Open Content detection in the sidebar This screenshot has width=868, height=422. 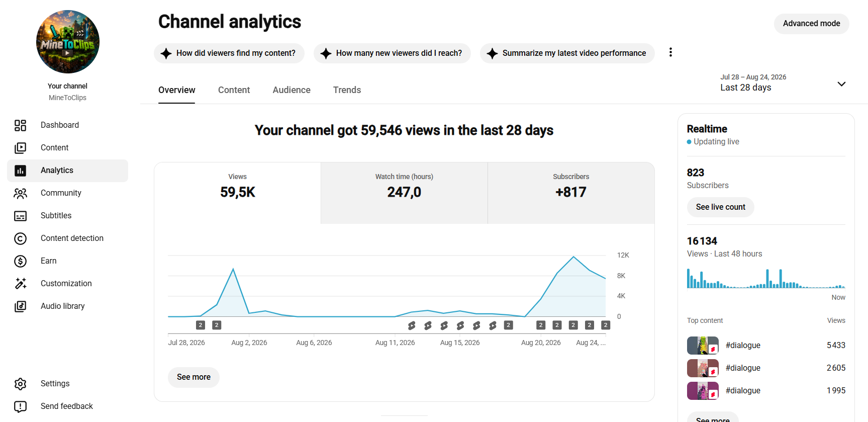click(67, 238)
